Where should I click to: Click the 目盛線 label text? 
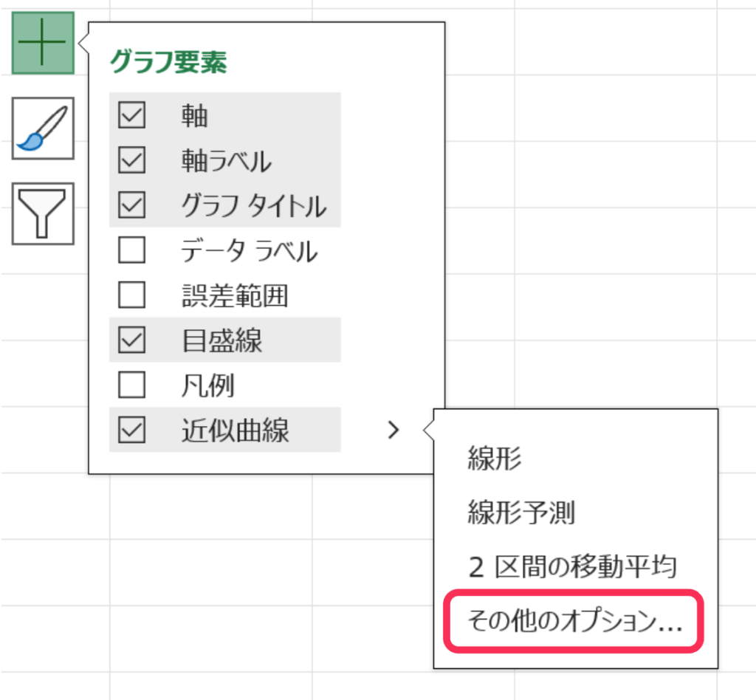pyautogui.click(x=221, y=341)
